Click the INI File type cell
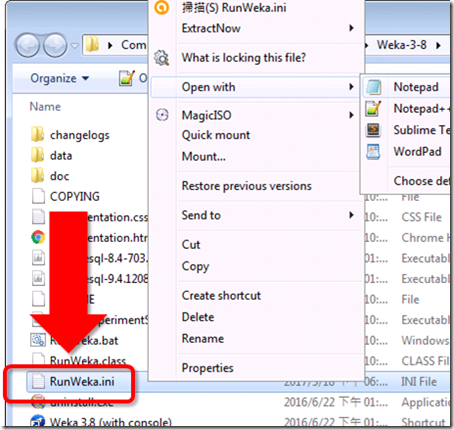The image size is (454, 430). coord(419,381)
